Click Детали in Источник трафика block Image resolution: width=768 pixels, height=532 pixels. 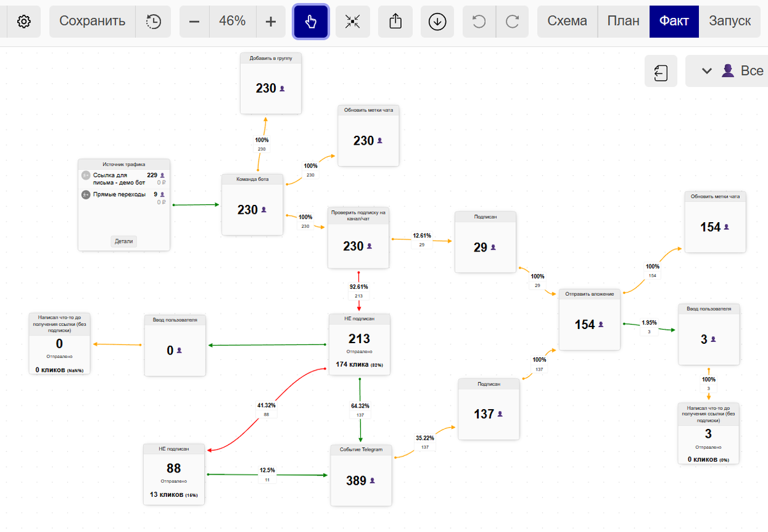124,241
